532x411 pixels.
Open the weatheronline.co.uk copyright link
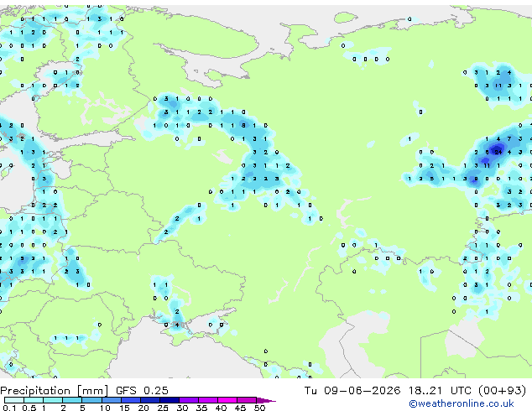pyautogui.click(x=462, y=403)
